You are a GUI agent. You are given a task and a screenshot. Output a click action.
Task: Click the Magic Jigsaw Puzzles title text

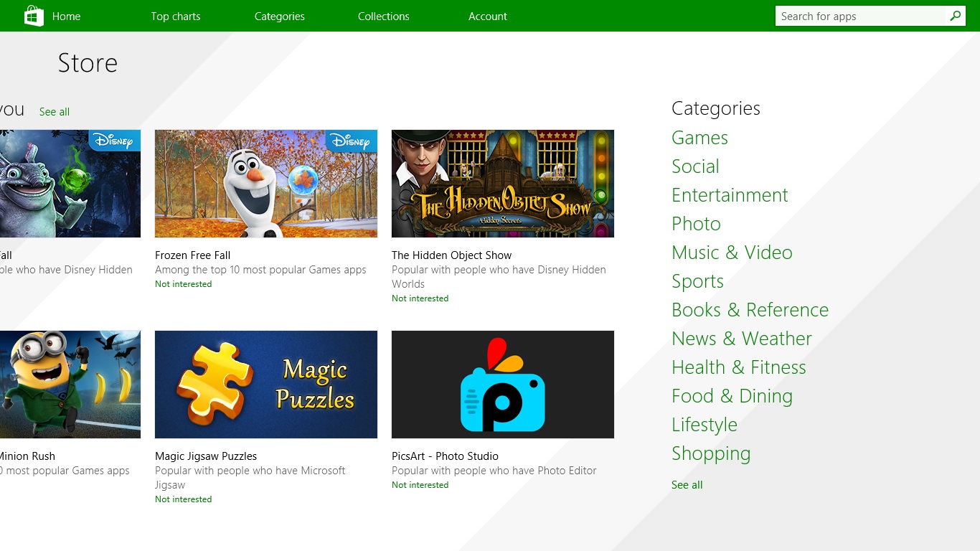[x=206, y=456]
